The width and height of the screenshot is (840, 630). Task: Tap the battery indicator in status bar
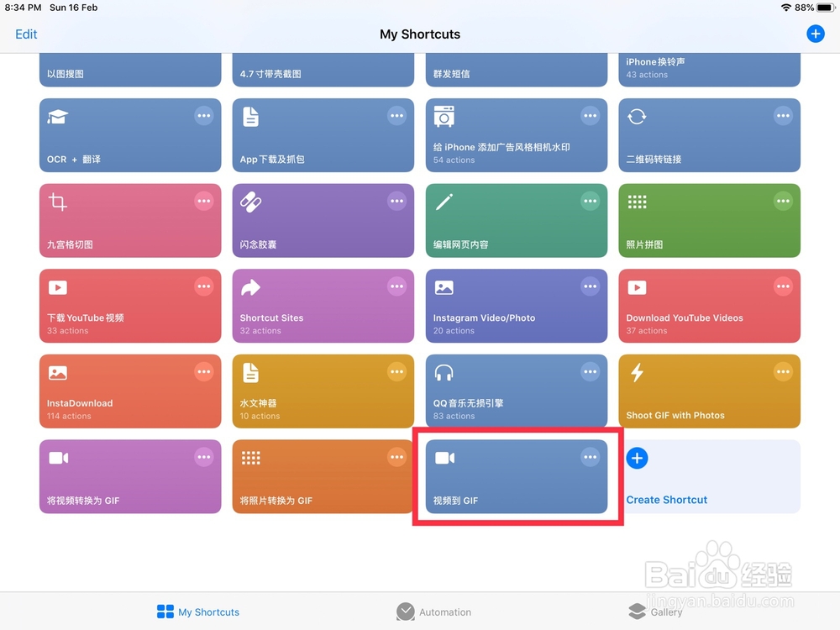pos(825,8)
